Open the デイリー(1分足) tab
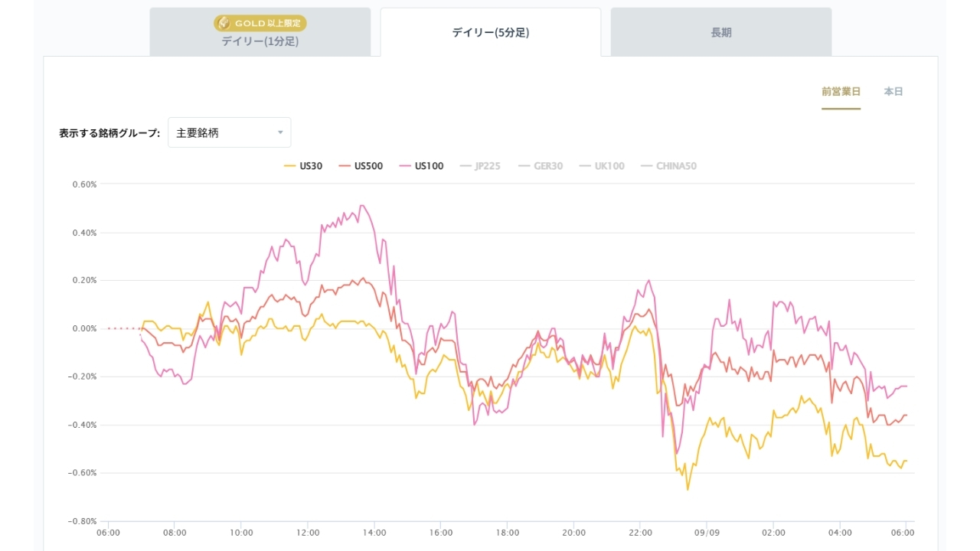This screenshot has width=980, height=551. pos(260,32)
